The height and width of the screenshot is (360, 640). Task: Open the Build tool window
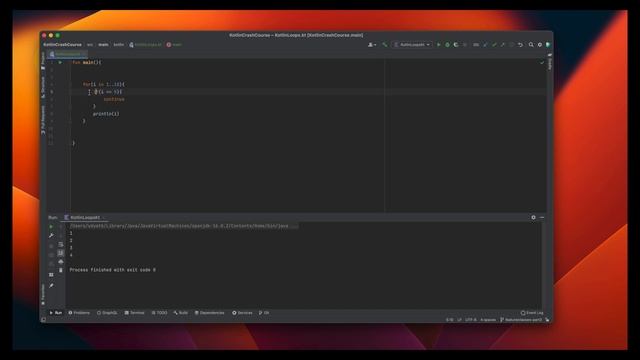coord(180,313)
